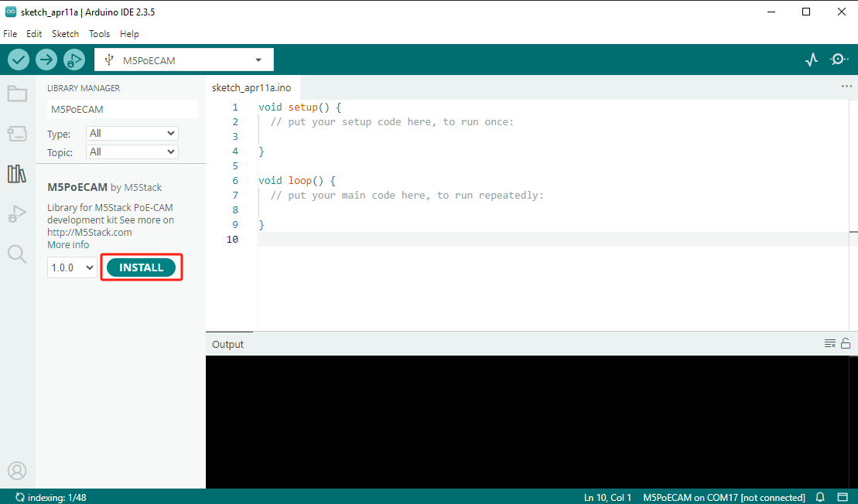This screenshot has height=504, width=858.
Task: Click the Arduino app logo in title bar
Action: tap(10, 12)
